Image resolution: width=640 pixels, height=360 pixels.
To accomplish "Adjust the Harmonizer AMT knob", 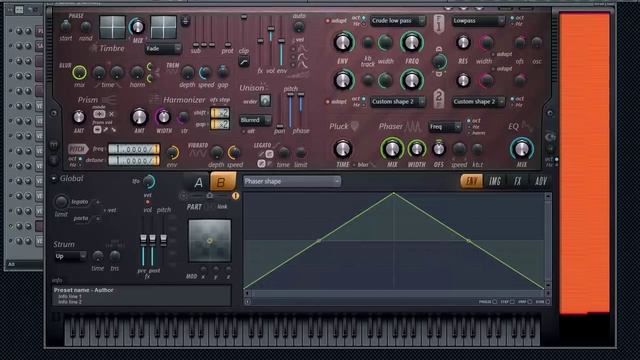I will tap(139, 117).
